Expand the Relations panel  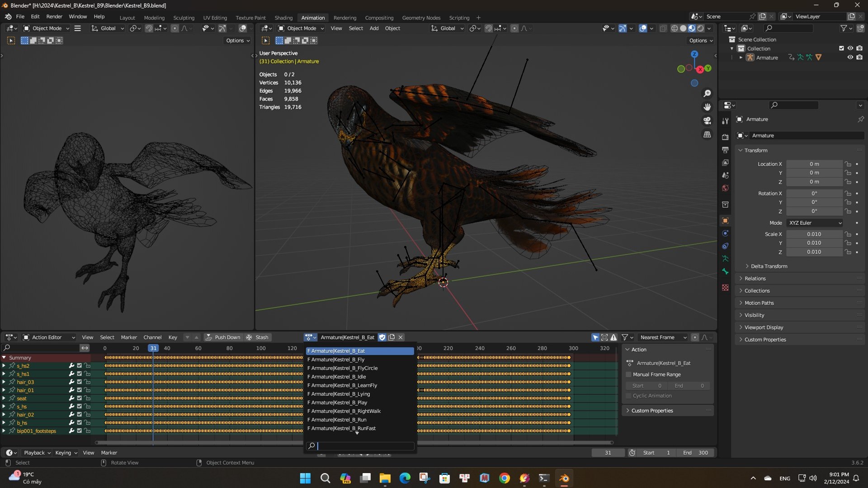point(755,279)
